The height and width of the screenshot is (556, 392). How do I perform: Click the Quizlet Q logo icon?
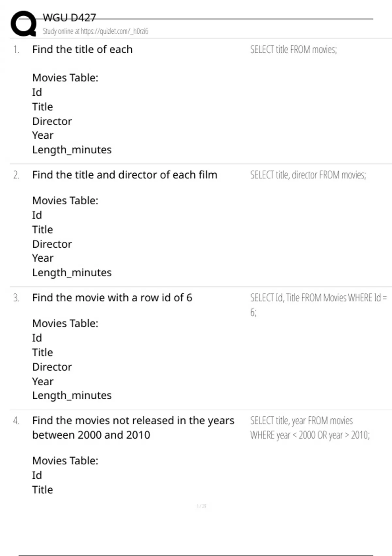[x=24, y=24]
